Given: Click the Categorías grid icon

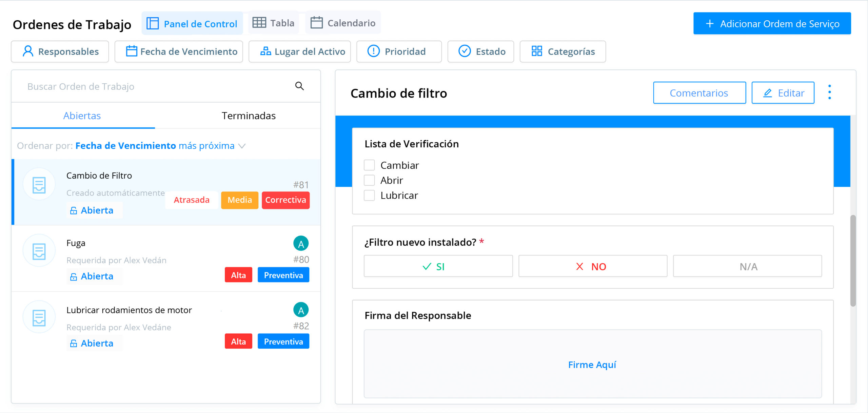Looking at the screenshot, I should [537, 51].
